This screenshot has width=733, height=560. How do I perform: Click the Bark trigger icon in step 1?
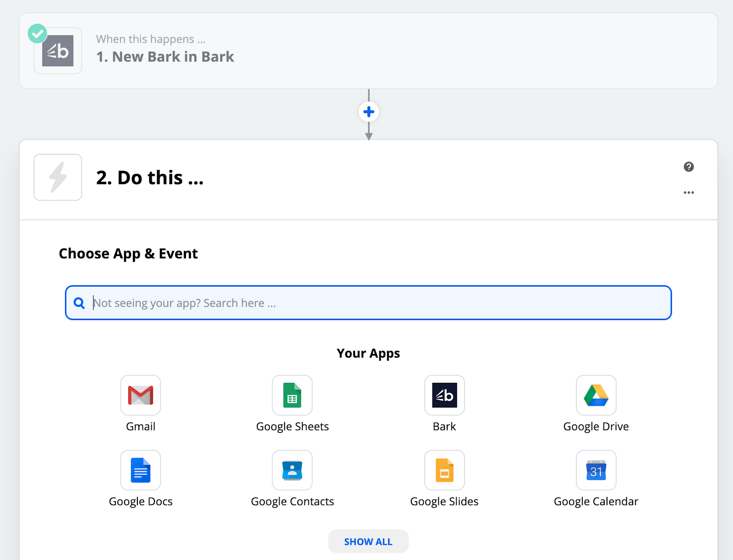[58, 51]
